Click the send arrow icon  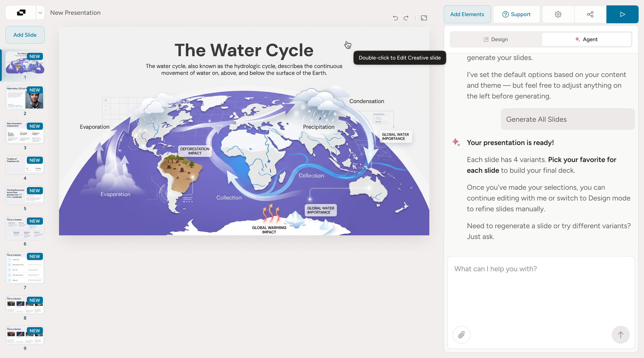621,335
